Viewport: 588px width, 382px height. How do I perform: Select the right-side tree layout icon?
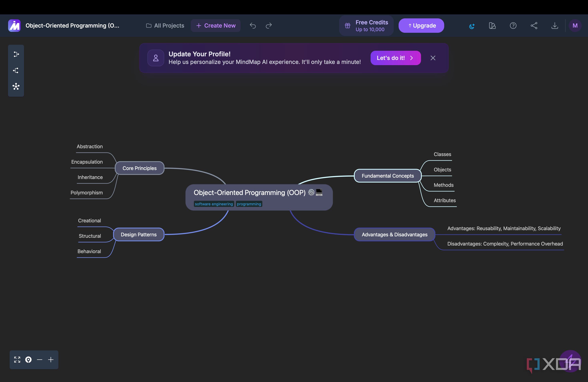[16, 54]
